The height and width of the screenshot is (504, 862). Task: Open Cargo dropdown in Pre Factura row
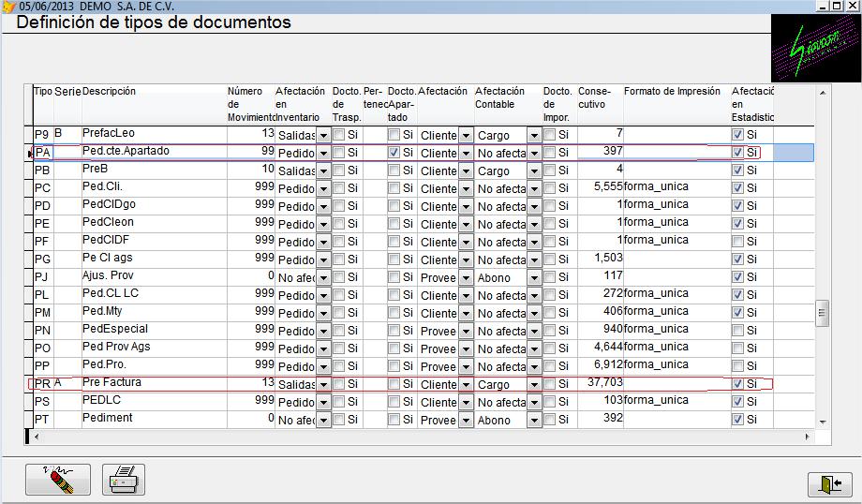(x=534, y=385)
